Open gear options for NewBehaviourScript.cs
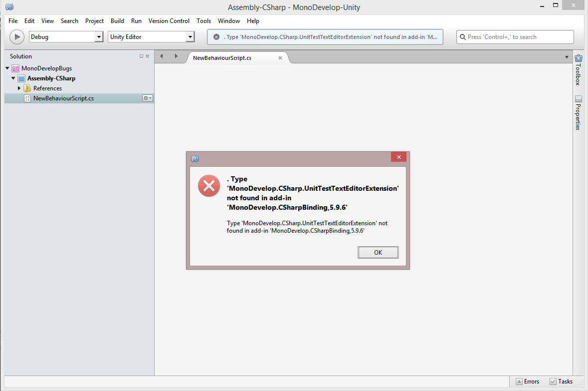This screenshot has width=588, height=391. [148, 98]
